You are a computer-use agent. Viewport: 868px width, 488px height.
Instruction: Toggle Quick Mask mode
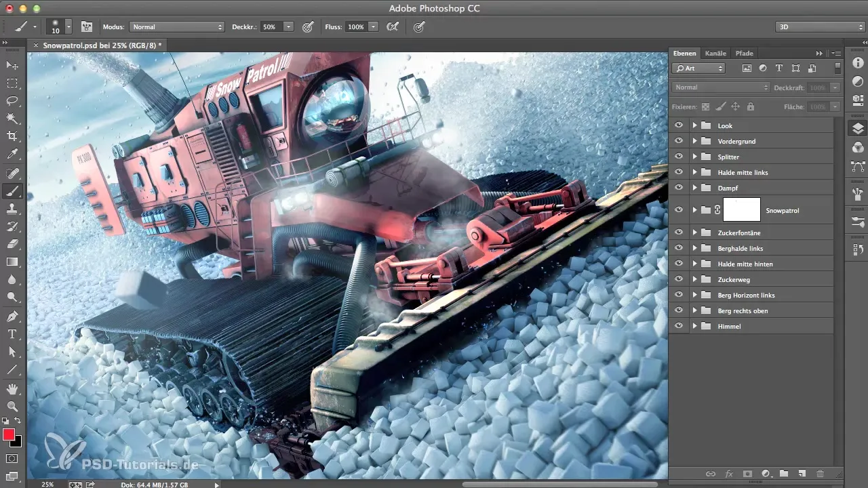[x=12, y=458]
